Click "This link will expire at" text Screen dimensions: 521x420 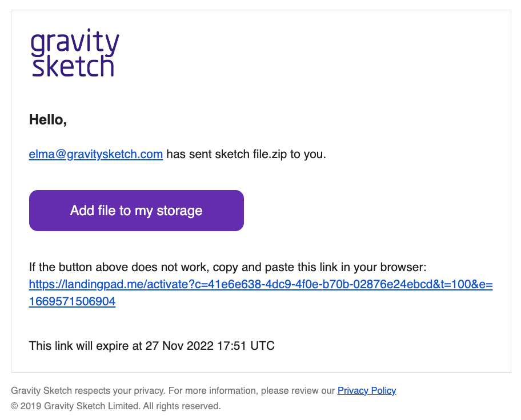click(x=86, y=346)
